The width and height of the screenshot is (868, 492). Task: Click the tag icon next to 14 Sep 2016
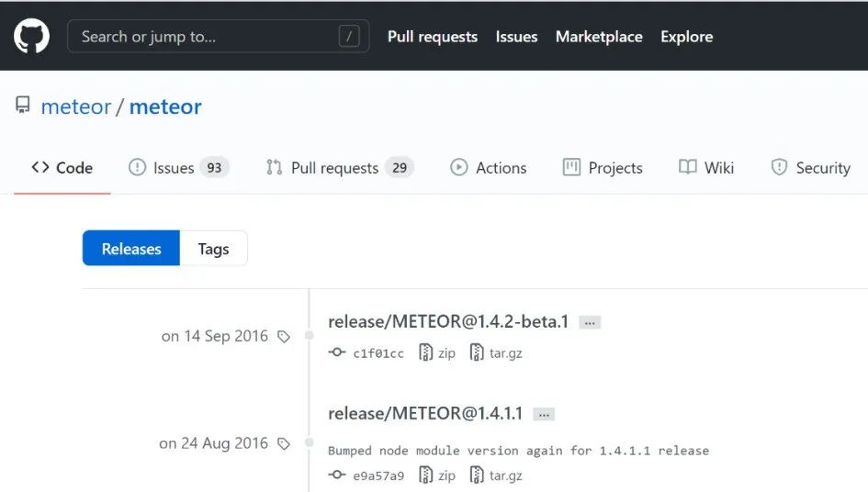click(284, 337)
